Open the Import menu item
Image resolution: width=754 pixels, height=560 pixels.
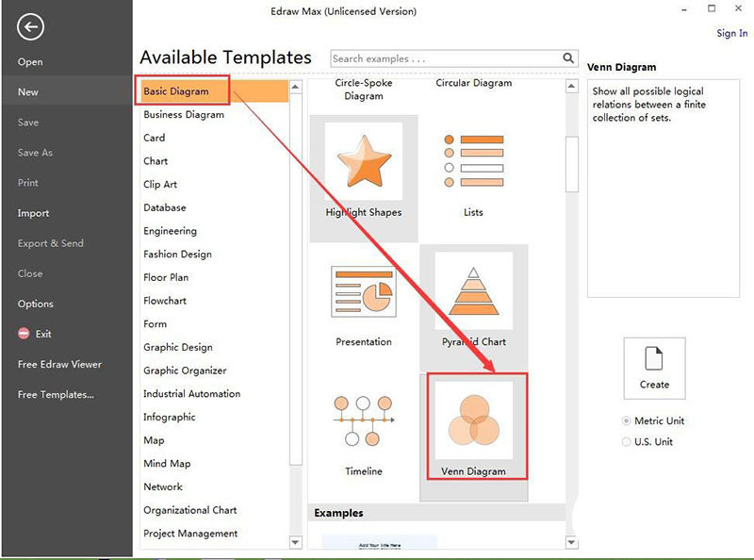(x=33, y=213)
